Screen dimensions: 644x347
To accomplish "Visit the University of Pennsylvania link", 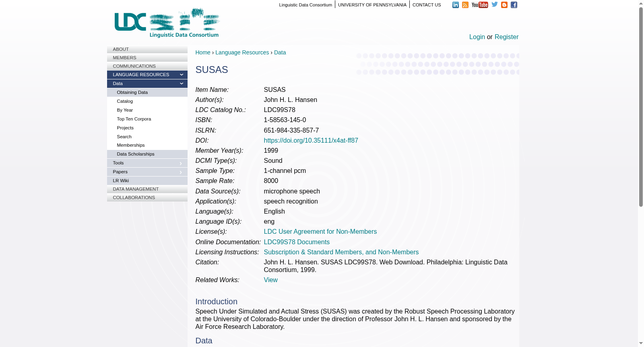I will [x=372, y=5].
